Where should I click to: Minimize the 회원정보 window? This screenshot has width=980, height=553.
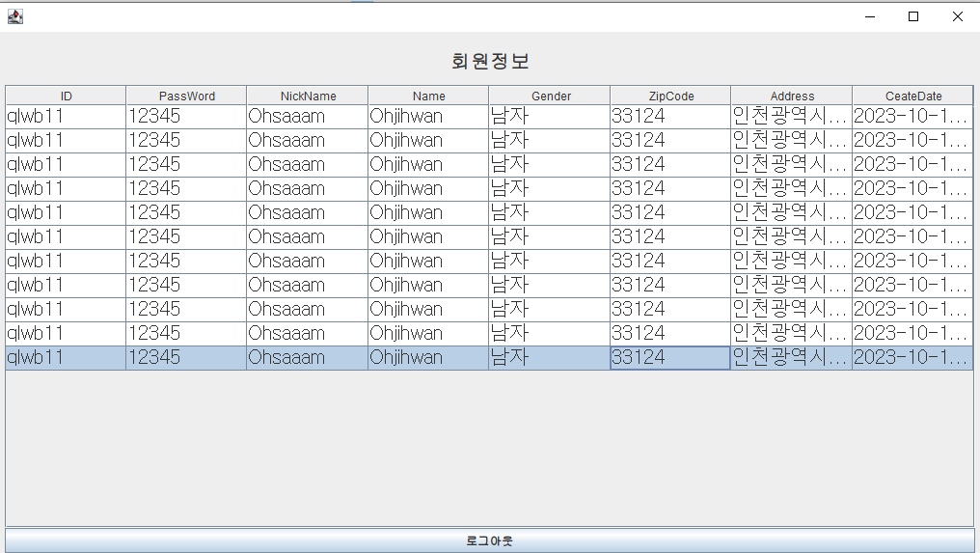point(870,17)
